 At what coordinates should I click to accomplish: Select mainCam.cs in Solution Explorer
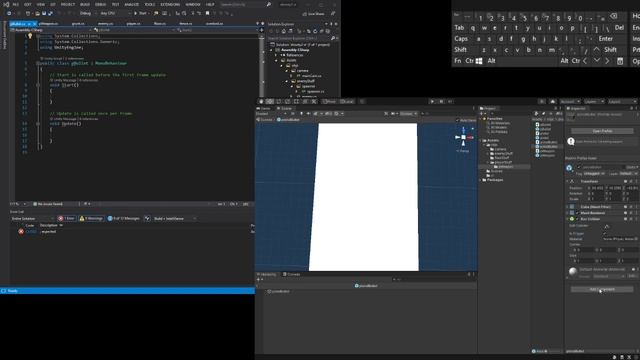click(x=311, y=76)
